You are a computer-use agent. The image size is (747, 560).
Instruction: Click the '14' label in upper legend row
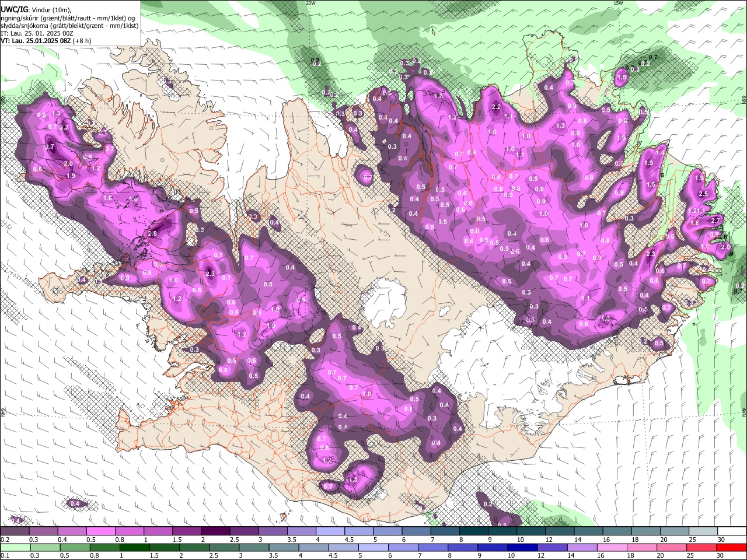[x=577, y=540]
